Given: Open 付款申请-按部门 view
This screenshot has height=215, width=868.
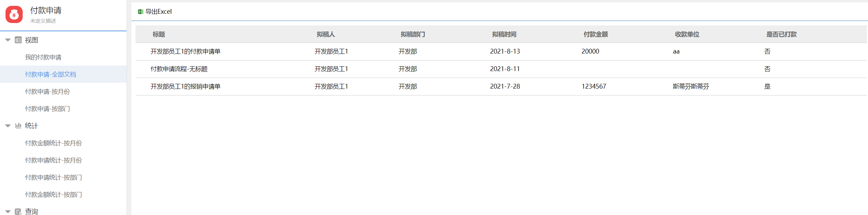Looking at the screenshot, I should click(47, 109).
